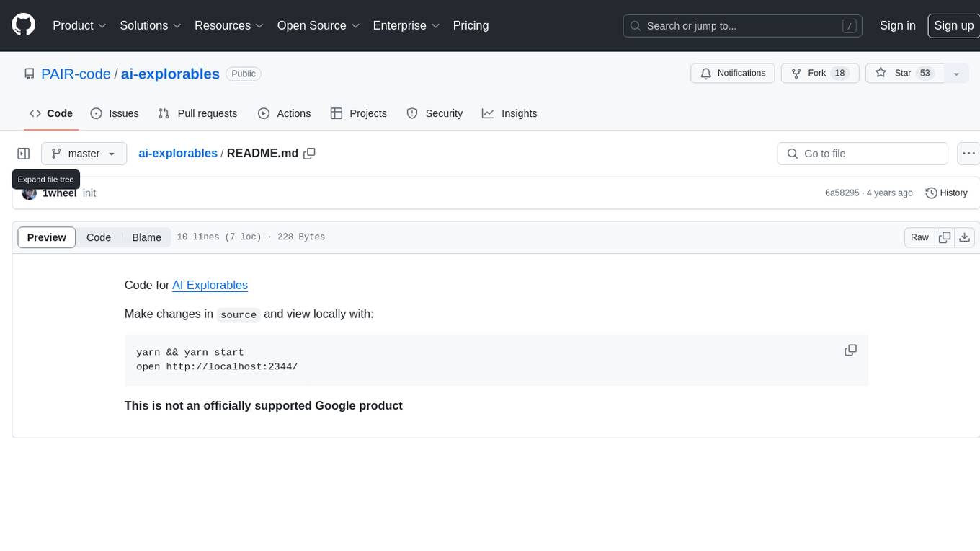Image resolution: width=980 pixels, height=551 pixels.
Task: Open the star list dropdown arrow
Action: (956, 74)
